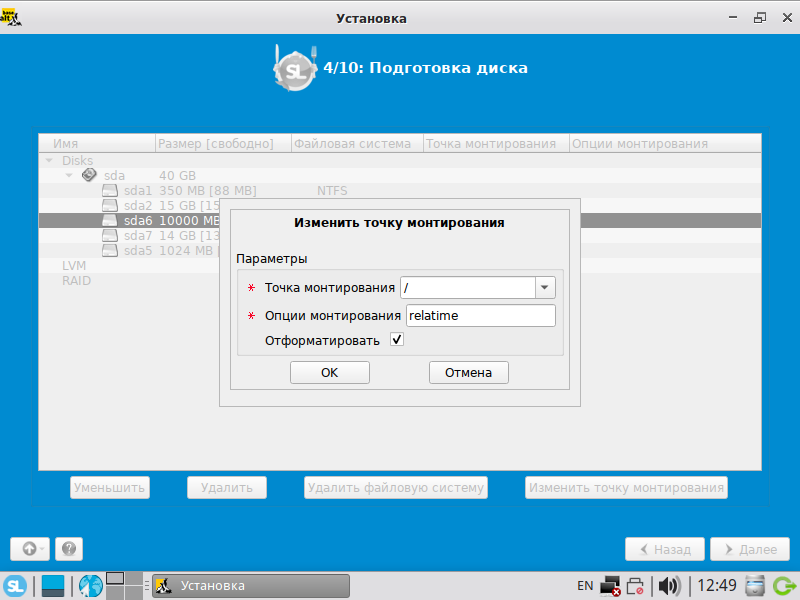Click the volume speaker tray icon
Viewport: 800px width, 600px height.
(669, 586)
